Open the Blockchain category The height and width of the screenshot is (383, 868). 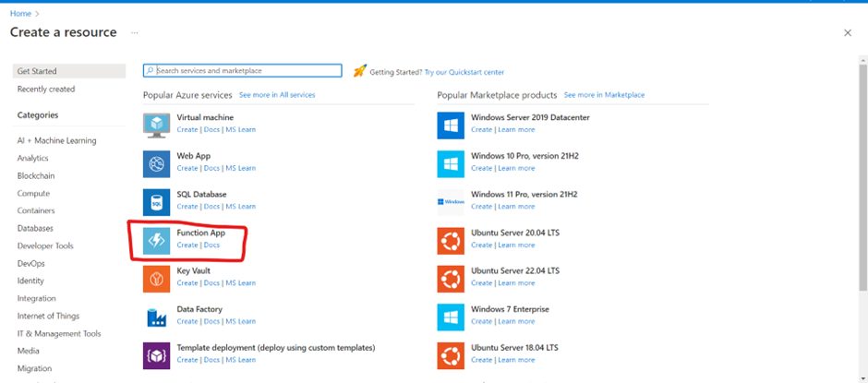pyautogui.click(x=36, y=176)
